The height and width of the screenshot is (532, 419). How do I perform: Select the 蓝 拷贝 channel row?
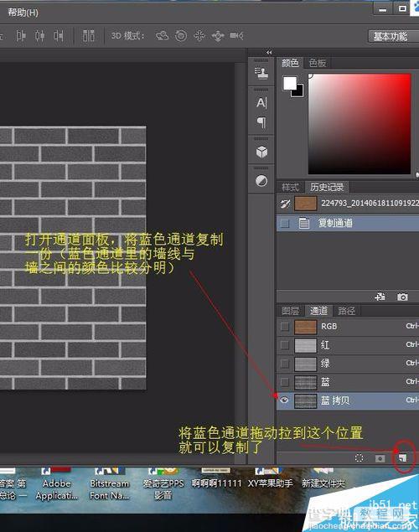click(348, 400)
